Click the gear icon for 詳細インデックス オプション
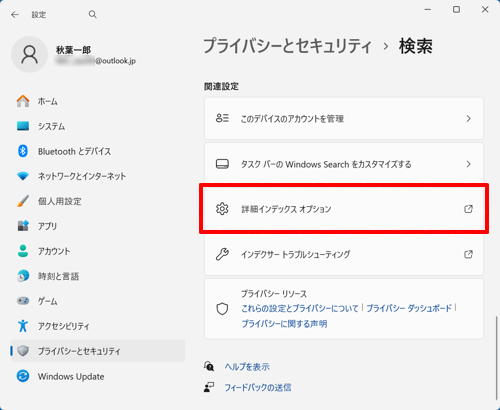This screenshot has width=500, height=410. (x=222, y=209)
